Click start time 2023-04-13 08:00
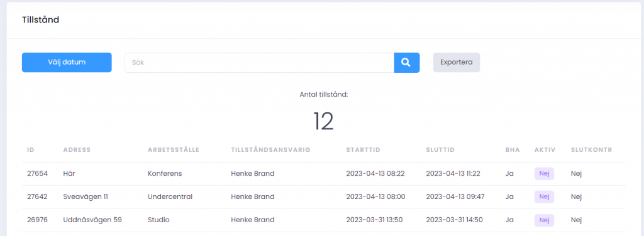 pos(376,196)
